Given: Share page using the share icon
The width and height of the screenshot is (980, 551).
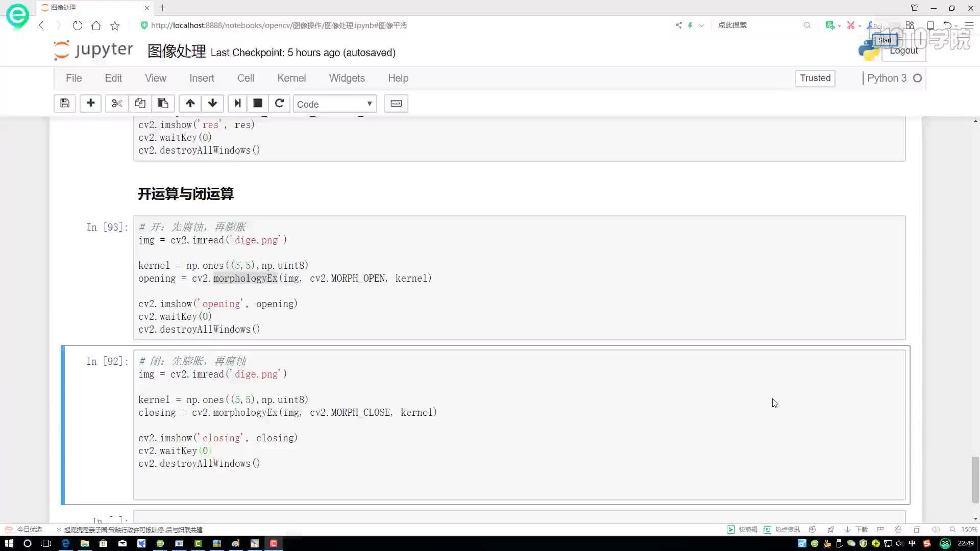Looking at the screenshot, I should [678, 25].
